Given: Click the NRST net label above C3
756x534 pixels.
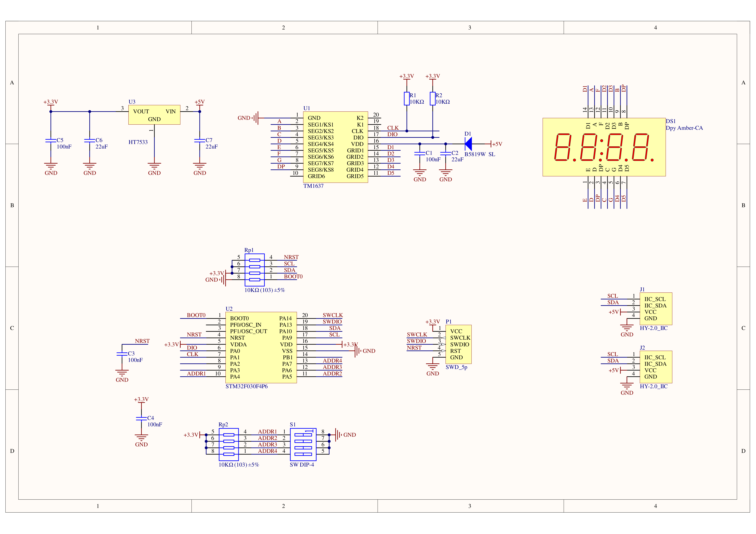Looking at the screenshot, I should click(x=142, y=341).
